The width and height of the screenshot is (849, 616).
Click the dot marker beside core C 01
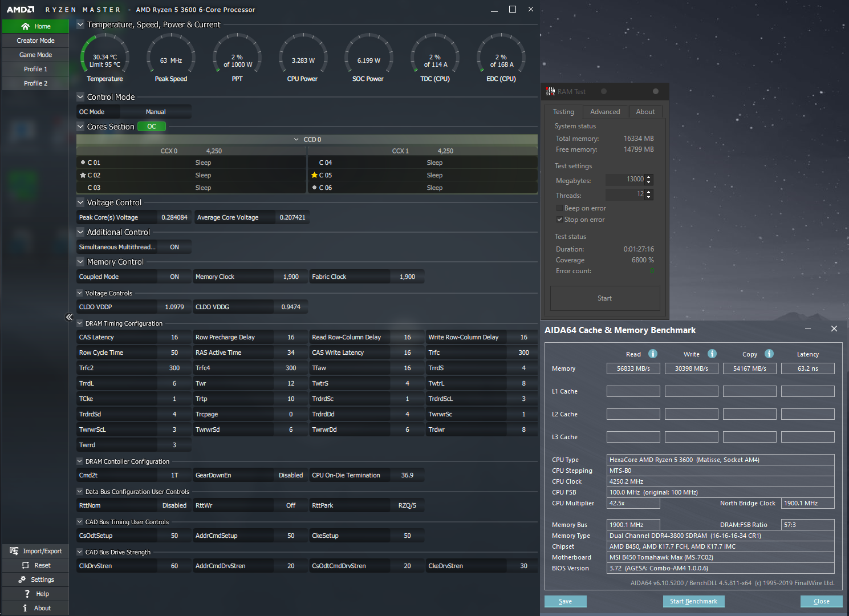(83, 163)
